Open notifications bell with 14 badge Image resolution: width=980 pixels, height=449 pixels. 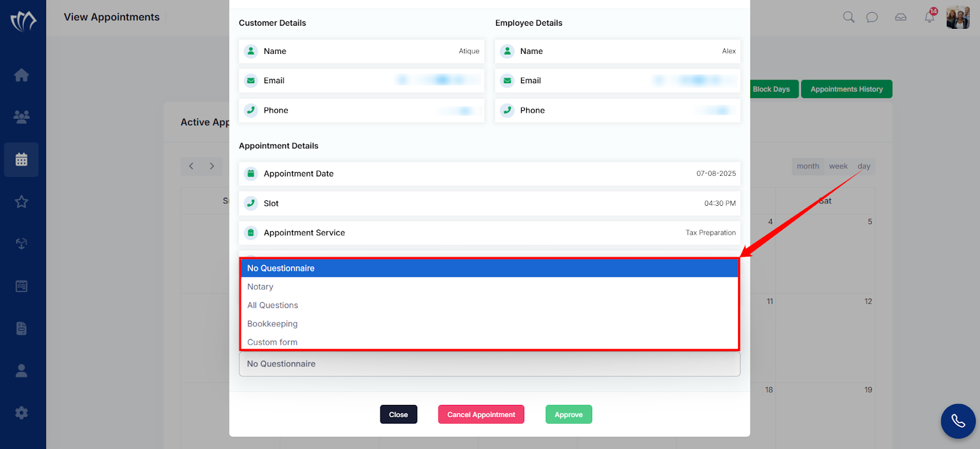click(930, 16)
